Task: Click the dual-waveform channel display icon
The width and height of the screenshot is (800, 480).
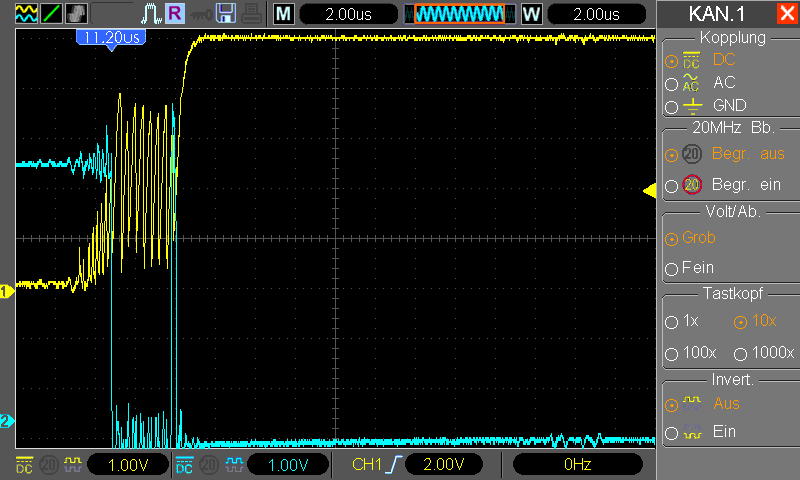Action: (x=26, y=13)
